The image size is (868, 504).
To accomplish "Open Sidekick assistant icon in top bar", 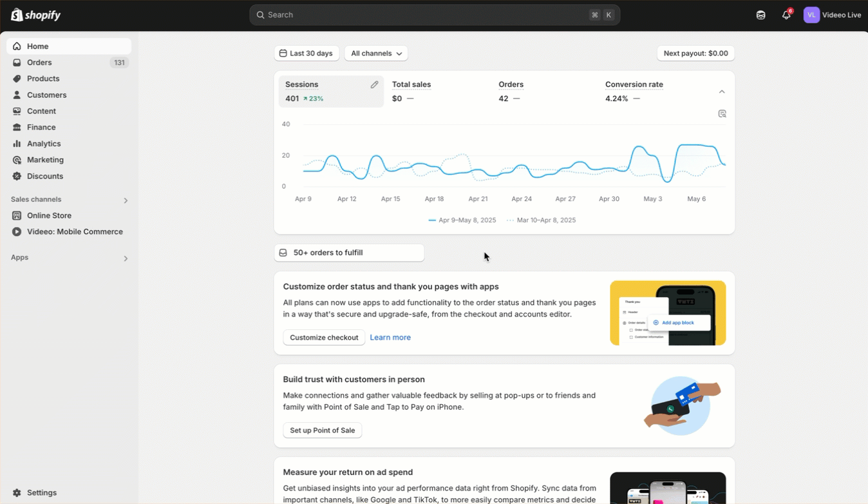I will (x=760, y=15).
